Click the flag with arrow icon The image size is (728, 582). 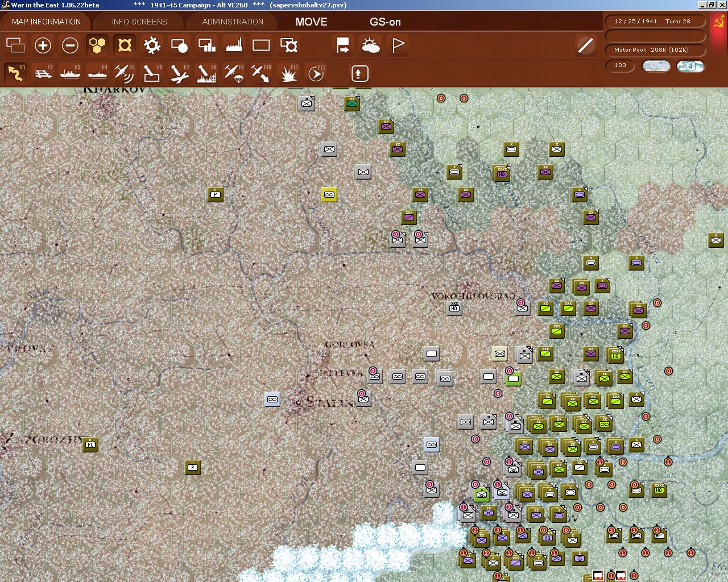pos(343,45)
